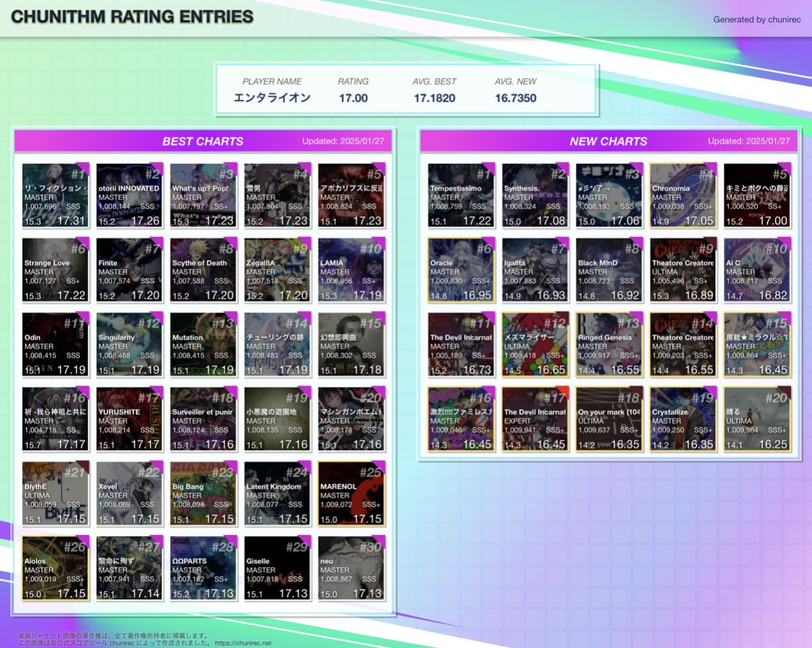Click the AVG. BEST value 17.1820

434,98
